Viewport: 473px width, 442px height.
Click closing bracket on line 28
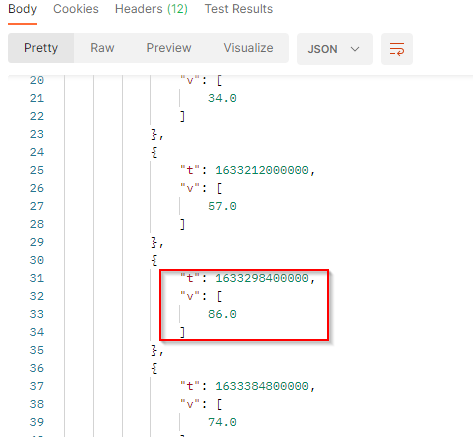(182, 224)
